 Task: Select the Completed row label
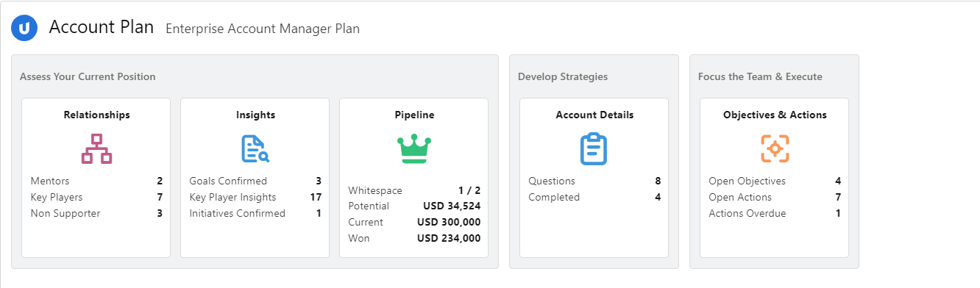click(554, 197)
